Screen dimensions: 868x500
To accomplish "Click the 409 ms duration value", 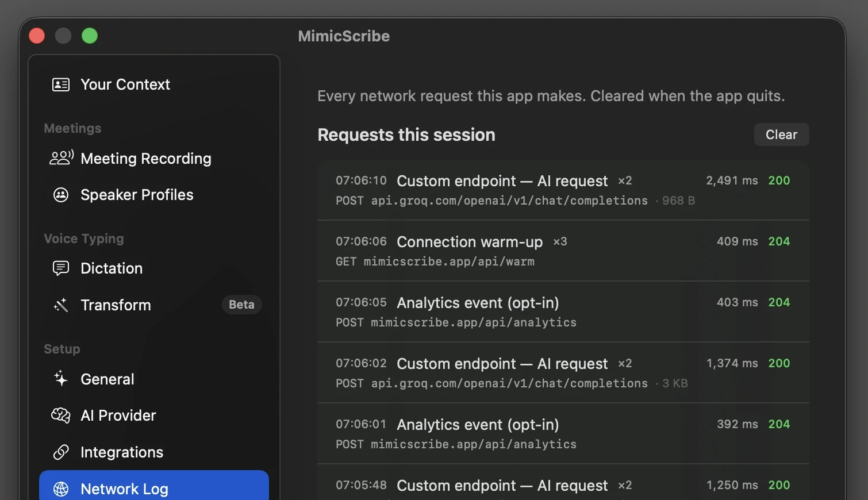I will (x=737, y=241).
